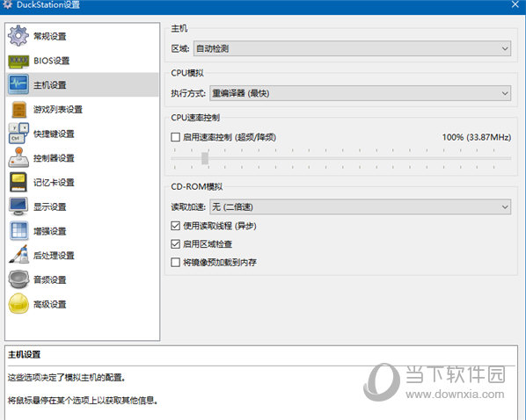Go to 后处理设置 page
This screenshot has width=526, height=420.
83,256
